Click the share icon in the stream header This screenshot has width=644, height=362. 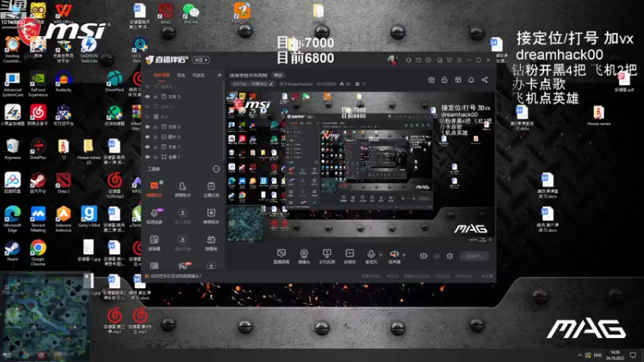[x=485, y=80]
